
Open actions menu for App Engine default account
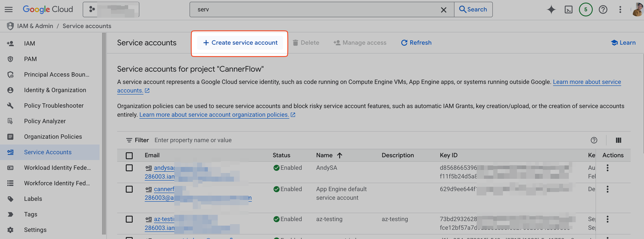[608, 189]
